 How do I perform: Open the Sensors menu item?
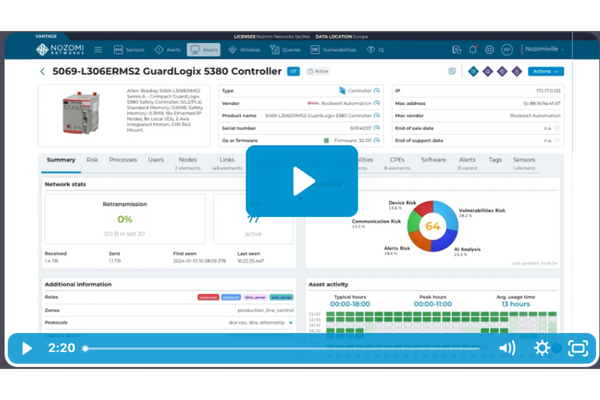(x=129, y=48)
